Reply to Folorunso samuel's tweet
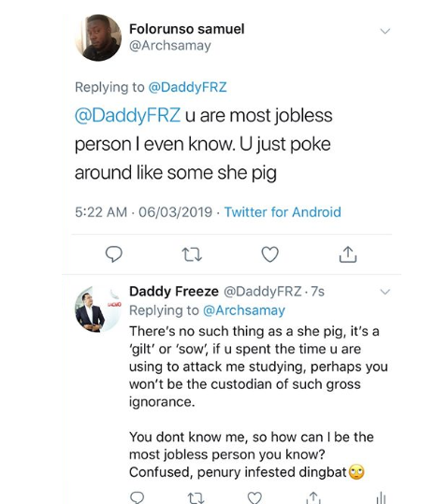The image size is (421, 504). [114, 254]
